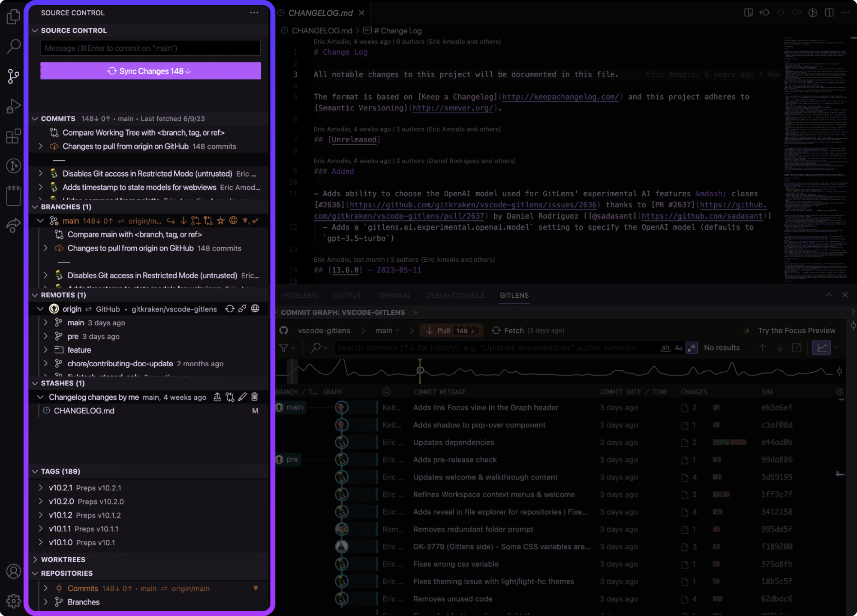Viewport: 857px width, 616px height.
Task: Open the main branch dropdown in Commit Graph
Action: coord(388,331)
